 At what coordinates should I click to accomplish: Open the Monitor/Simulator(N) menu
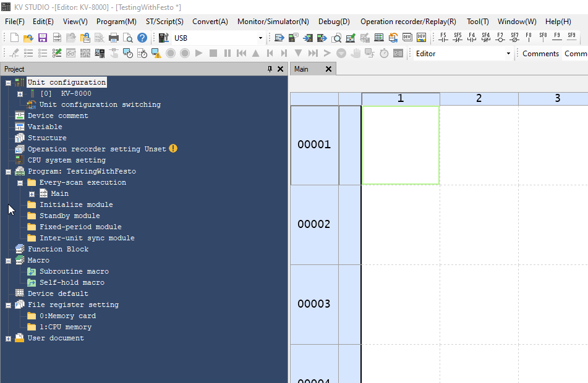pos(273,22)
